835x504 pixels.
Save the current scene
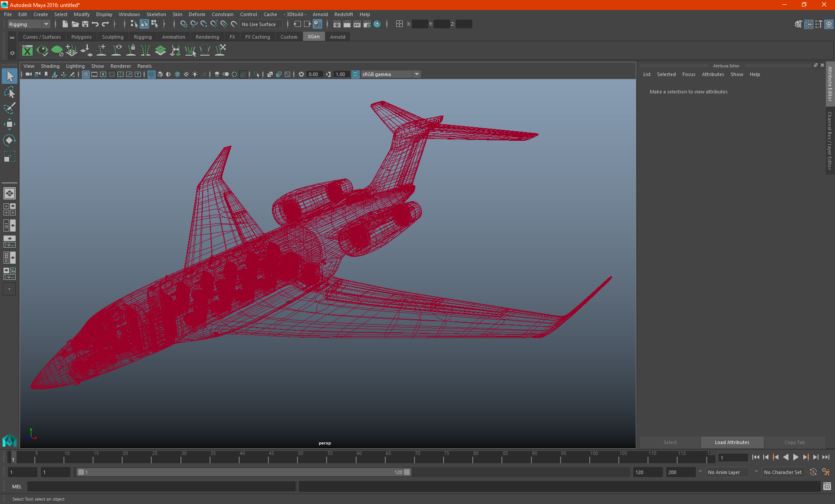click(85, 24)
